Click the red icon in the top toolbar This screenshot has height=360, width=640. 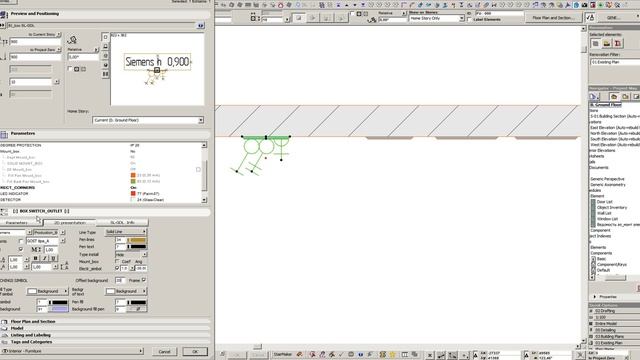click(280, 5)
